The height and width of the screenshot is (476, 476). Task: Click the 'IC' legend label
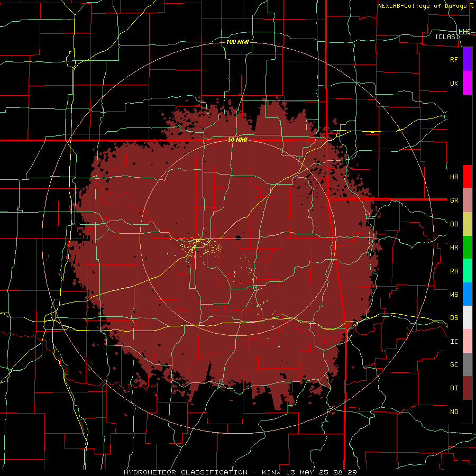(454, 342)
